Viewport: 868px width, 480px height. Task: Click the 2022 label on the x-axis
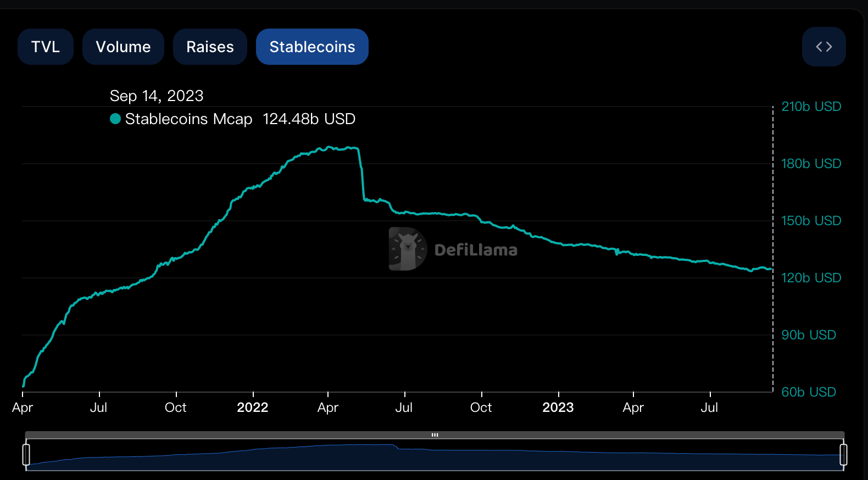(x=253, y=408)
